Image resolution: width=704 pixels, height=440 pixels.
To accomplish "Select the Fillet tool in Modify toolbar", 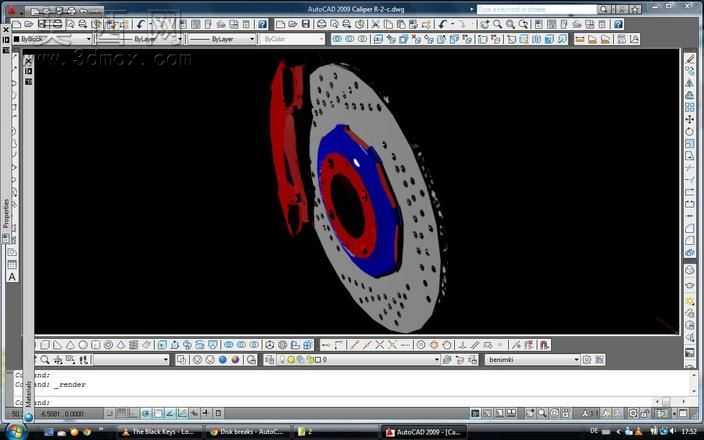I will pos(690,240).
